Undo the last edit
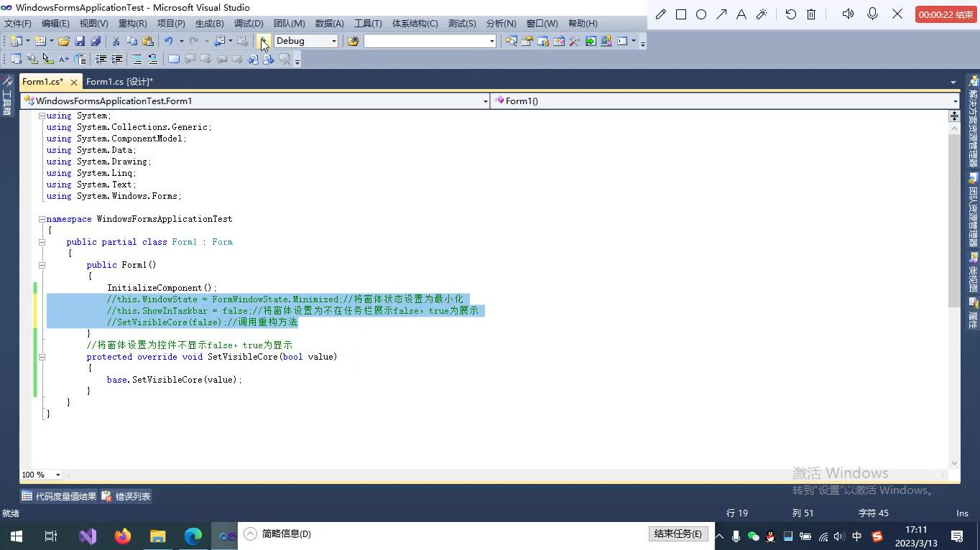 pyautogui.click(x=169, y=41)
